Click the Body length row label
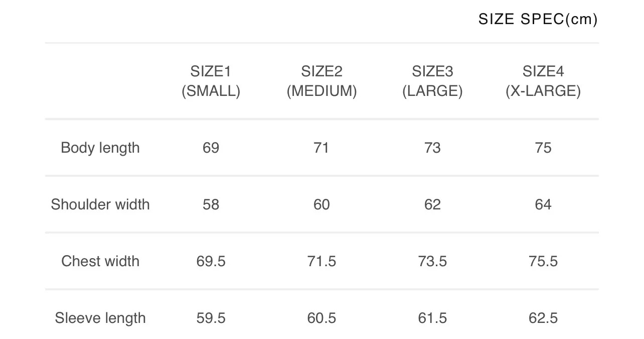The height and width of the screenshot is (339, 644). click(100, 148)
